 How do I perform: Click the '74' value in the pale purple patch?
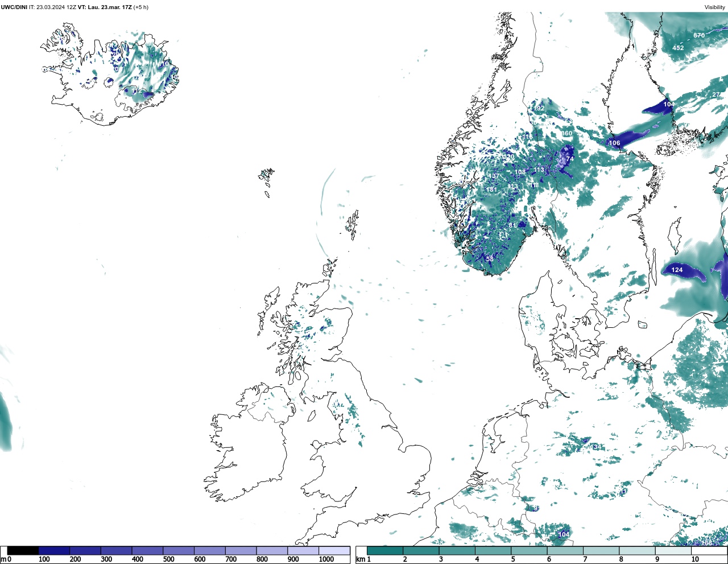(x=570, y=159)
